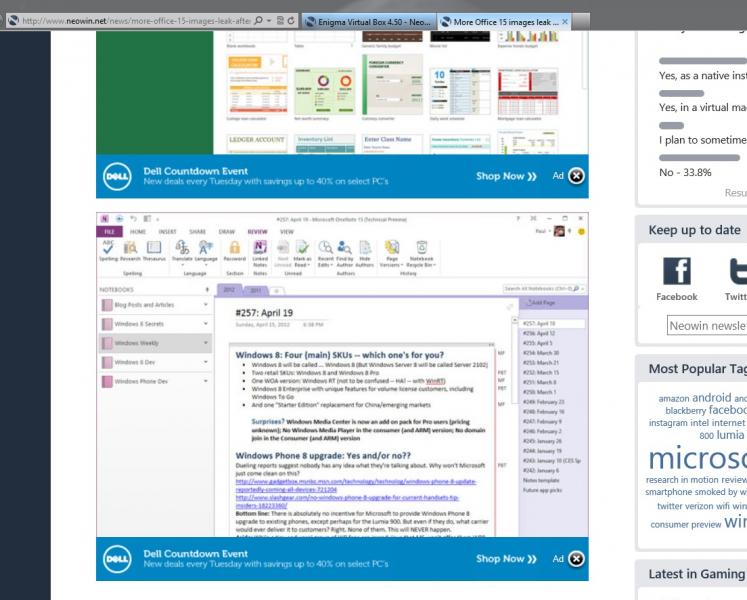Viewport: 747px width, 600px height.
Task: Click the Neowin newsletter input field
Action: pyautogui.click(x=707, y=325)
